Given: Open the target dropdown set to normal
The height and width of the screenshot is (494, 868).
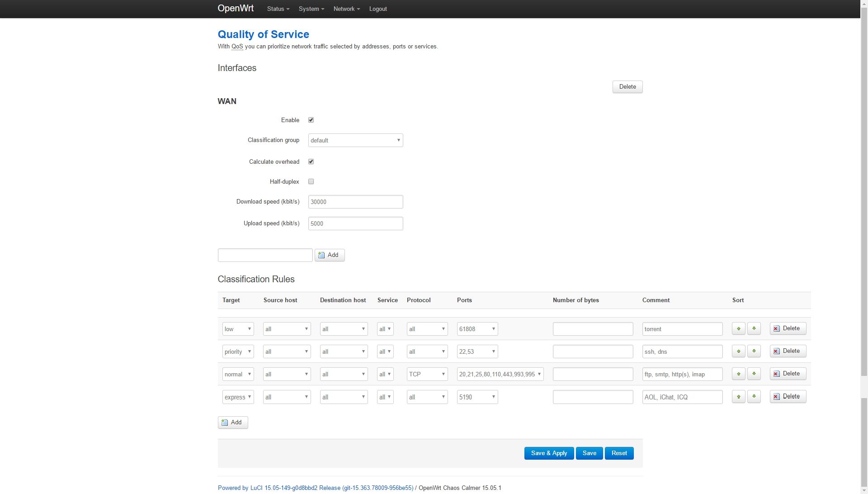Looking at the screenshot, I should click(x=238, y=374).
